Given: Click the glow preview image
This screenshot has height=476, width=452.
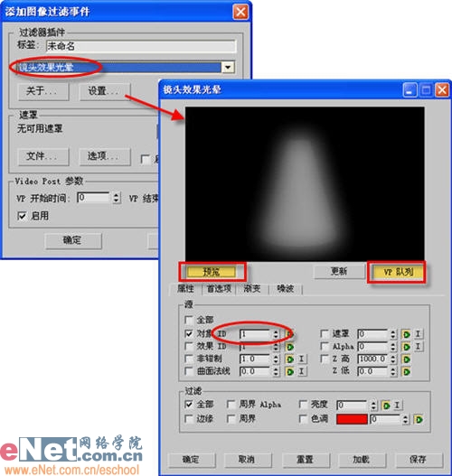Looking at the screenshot, I should point(305,183).
